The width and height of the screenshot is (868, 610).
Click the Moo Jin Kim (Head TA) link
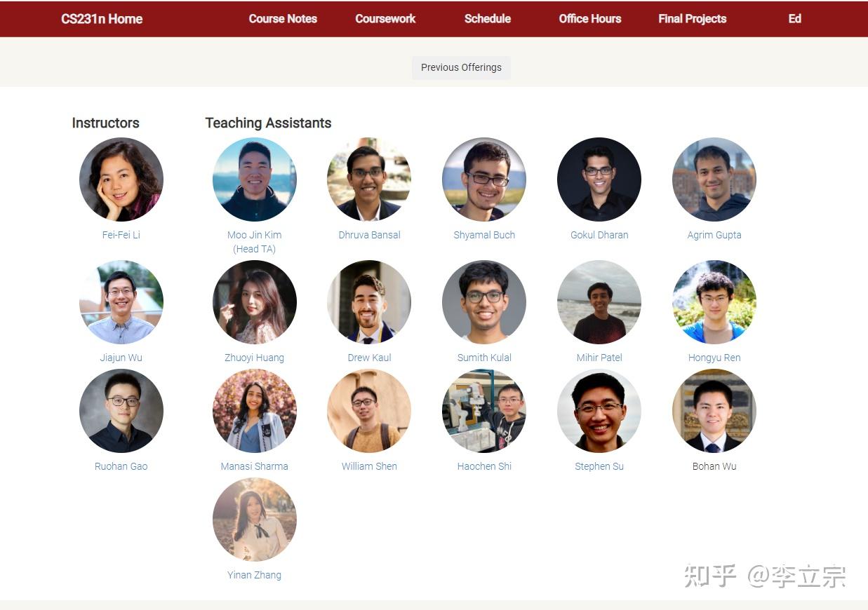255,242
